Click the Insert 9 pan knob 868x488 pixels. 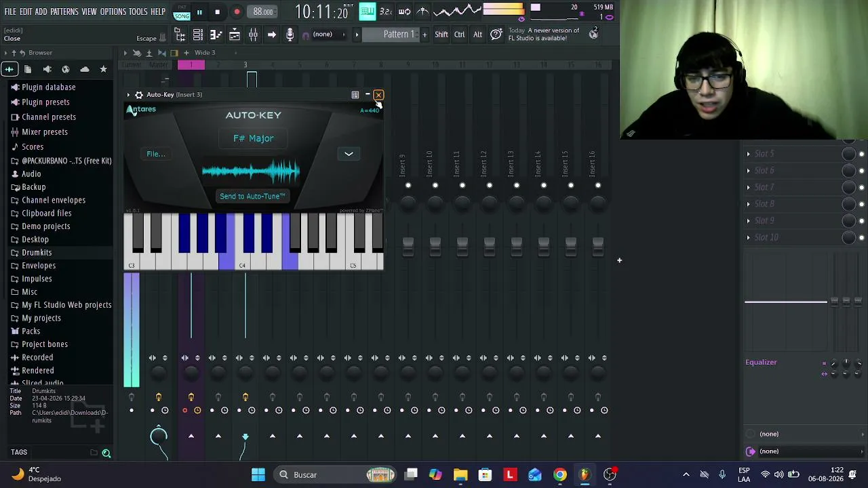coord(408,203)
